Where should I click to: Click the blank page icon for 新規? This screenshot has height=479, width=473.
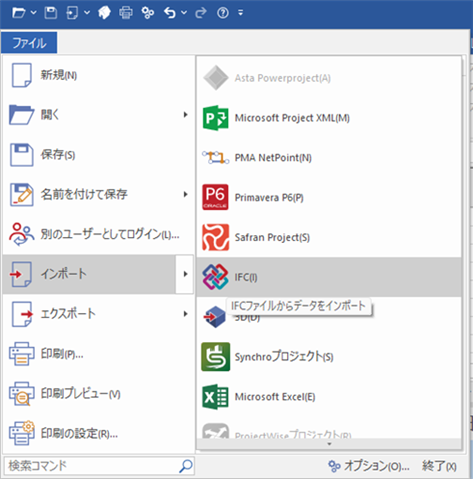point(22,75)
